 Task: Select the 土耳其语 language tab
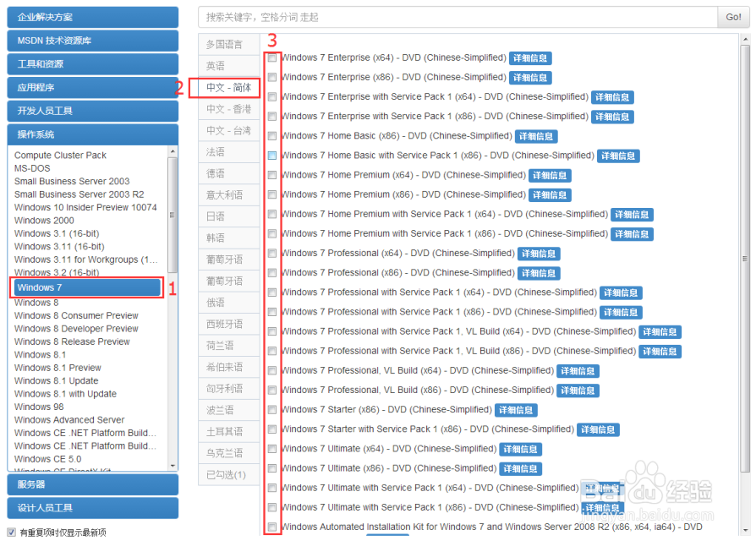click(x=228, y=432)
